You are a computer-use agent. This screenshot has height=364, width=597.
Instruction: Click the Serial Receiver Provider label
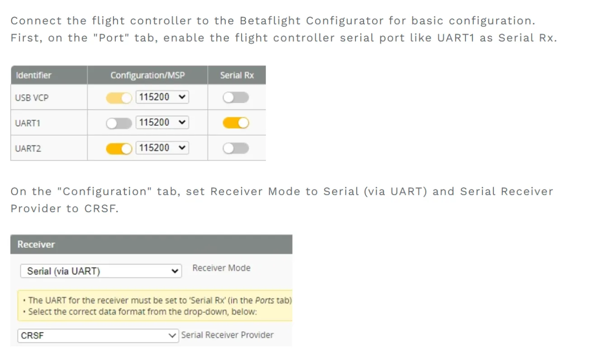point(227,335)
